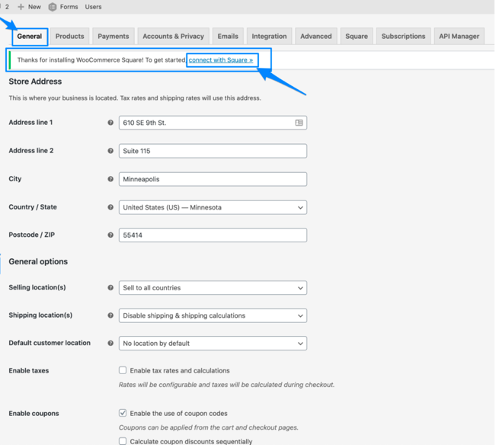Click help icon beside Address line 1
Image resolution: width=496 pixels, height=448 pixels.
(110, 123)
